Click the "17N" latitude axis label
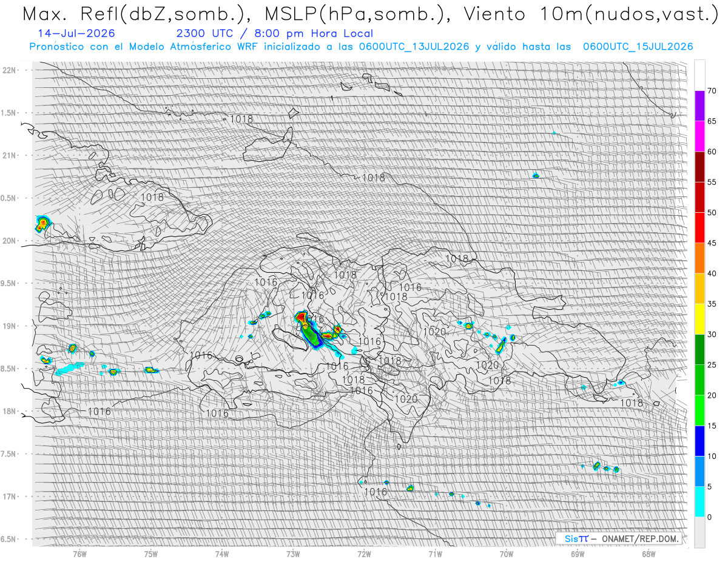 pyautogui.click(x=10, y=497)
